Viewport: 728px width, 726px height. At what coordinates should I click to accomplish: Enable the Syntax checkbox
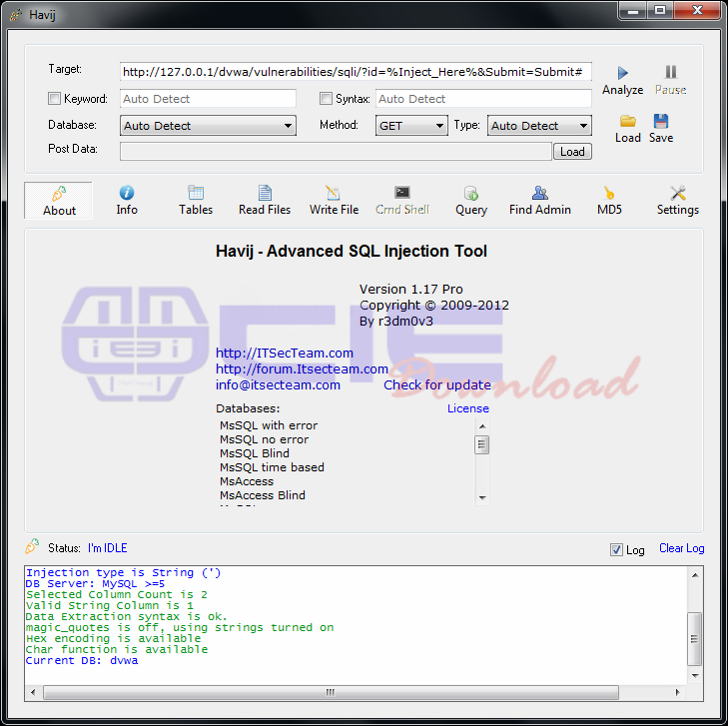pyautogui.click(x=326, y=99)
